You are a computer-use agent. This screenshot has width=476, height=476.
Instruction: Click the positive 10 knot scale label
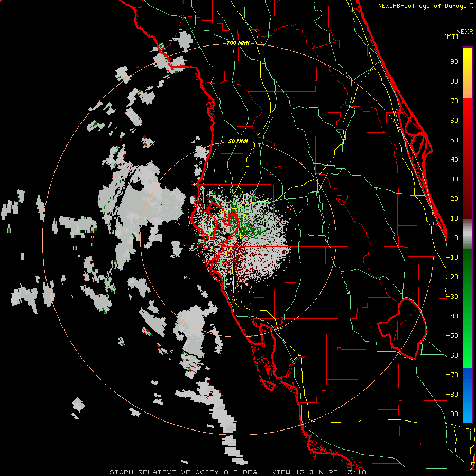point(454,218)
